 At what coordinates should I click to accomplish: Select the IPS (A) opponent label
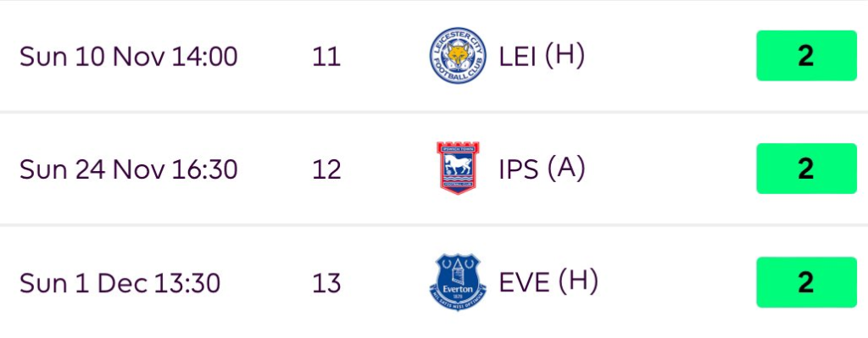(x=542, y=169)
